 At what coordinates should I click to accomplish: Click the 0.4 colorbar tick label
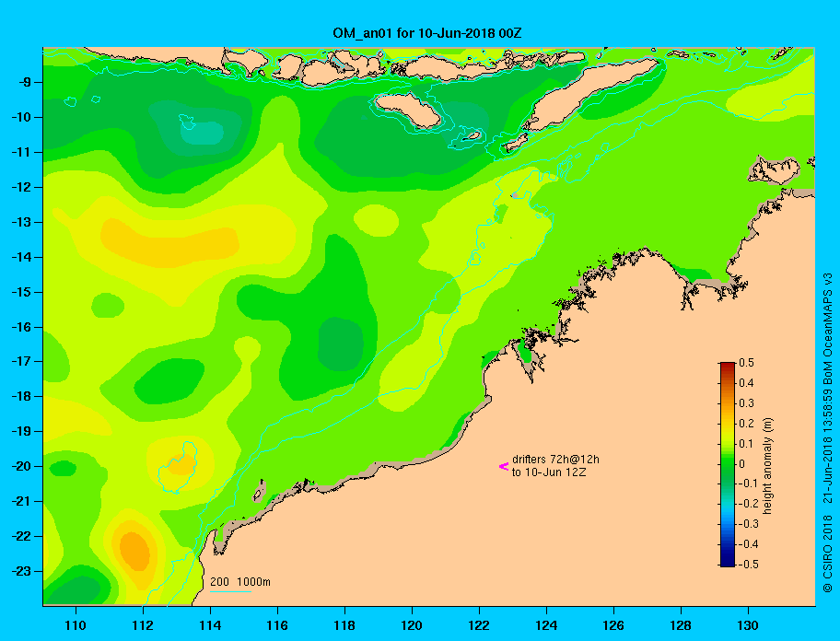click(746, 383)
